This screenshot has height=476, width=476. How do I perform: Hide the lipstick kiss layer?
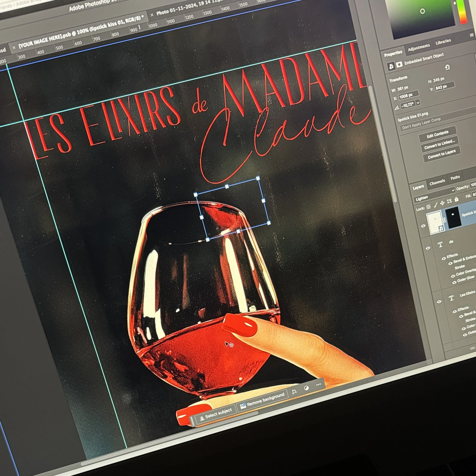coord(423,226)
